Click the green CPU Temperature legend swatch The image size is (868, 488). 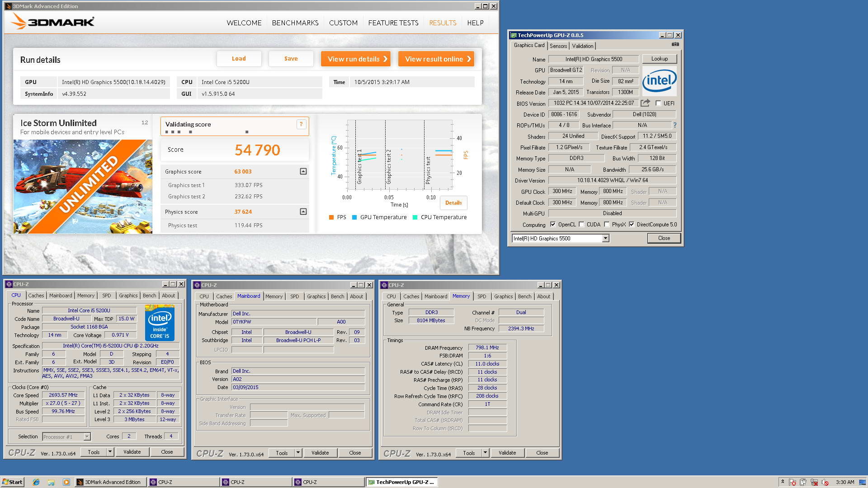tap(415, 217)
